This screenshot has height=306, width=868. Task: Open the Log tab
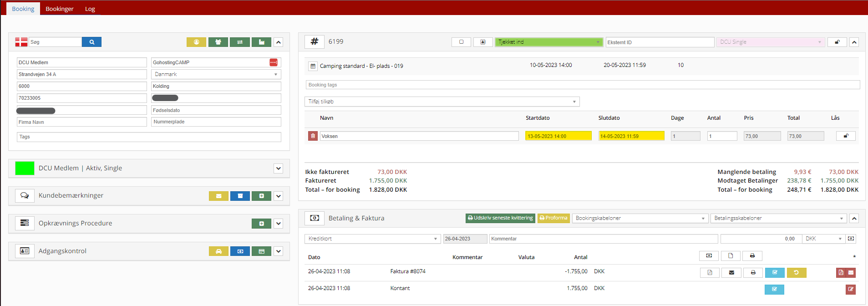[x=90, y=9]
